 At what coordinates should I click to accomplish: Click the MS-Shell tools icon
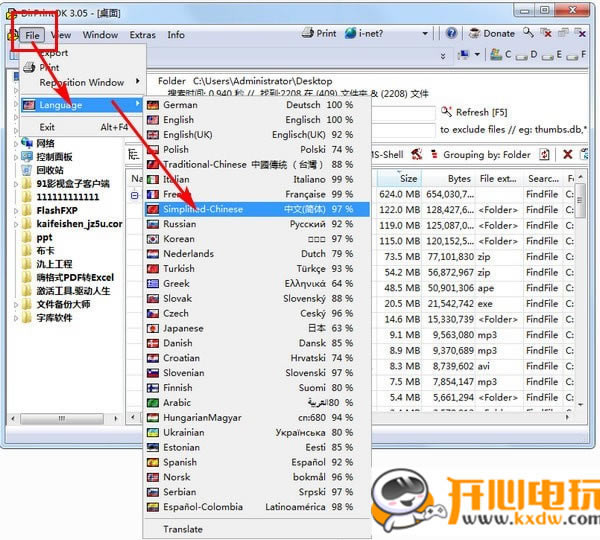417,155
